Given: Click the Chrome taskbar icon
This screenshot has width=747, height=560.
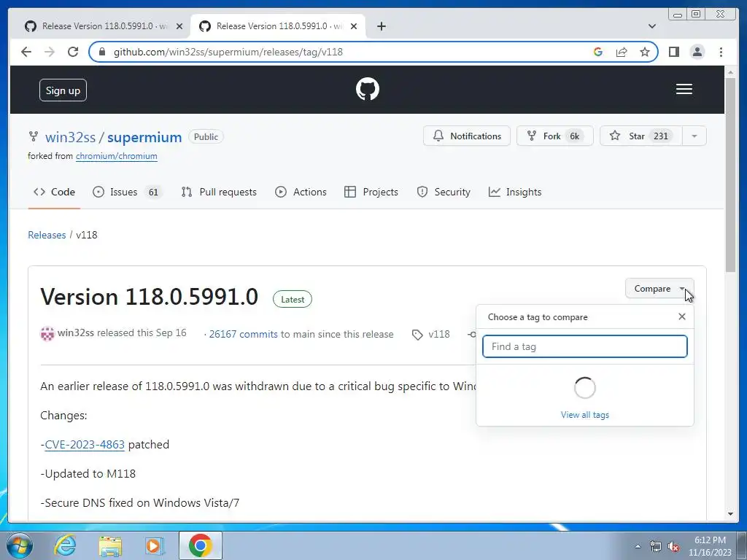Looking at the screenshot, I should 200,545.
